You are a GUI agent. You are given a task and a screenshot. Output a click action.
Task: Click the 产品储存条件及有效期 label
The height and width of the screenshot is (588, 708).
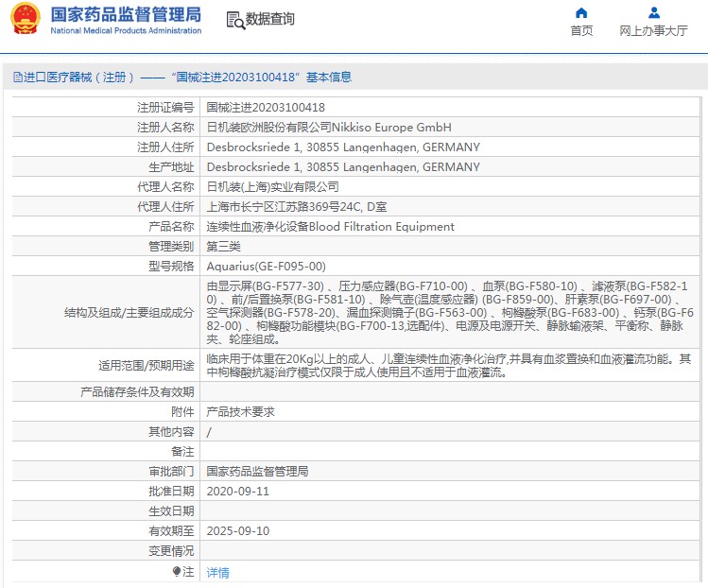click(137, 392)
